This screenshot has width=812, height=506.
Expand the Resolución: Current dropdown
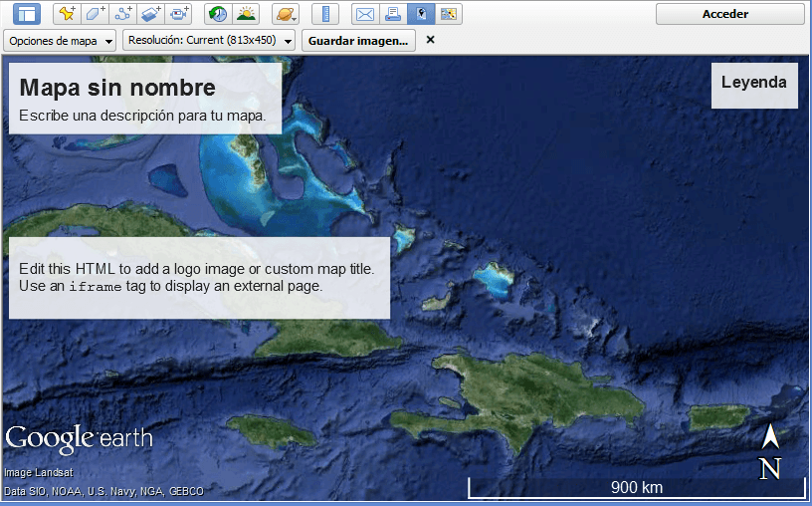coord(209,41)
